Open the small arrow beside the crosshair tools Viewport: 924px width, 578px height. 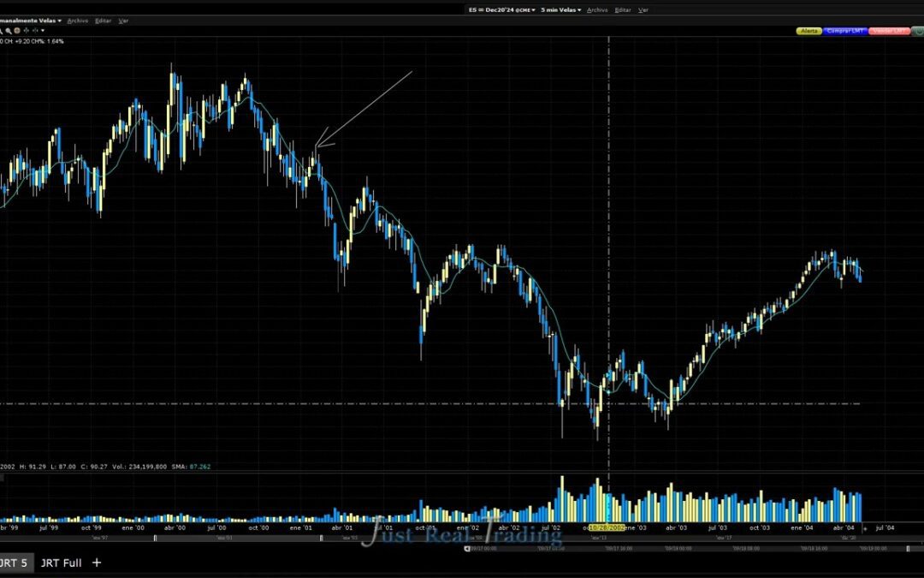[43, 30]
